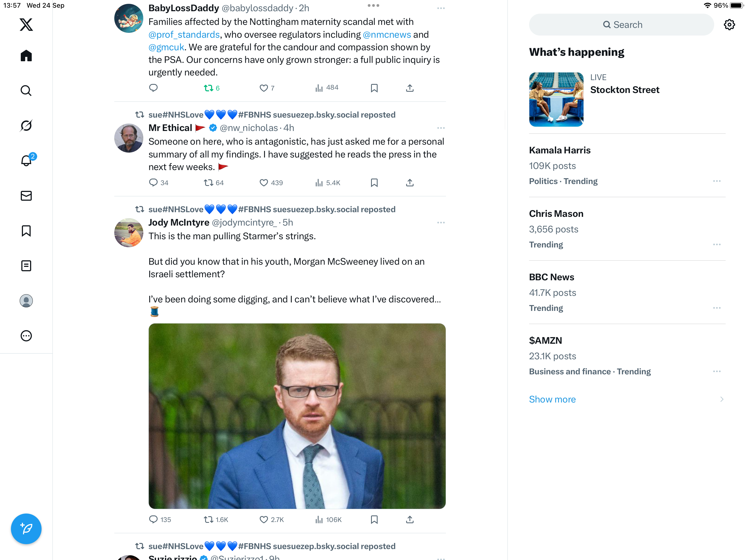Bookmark the Jody McIntyre post

374,520
